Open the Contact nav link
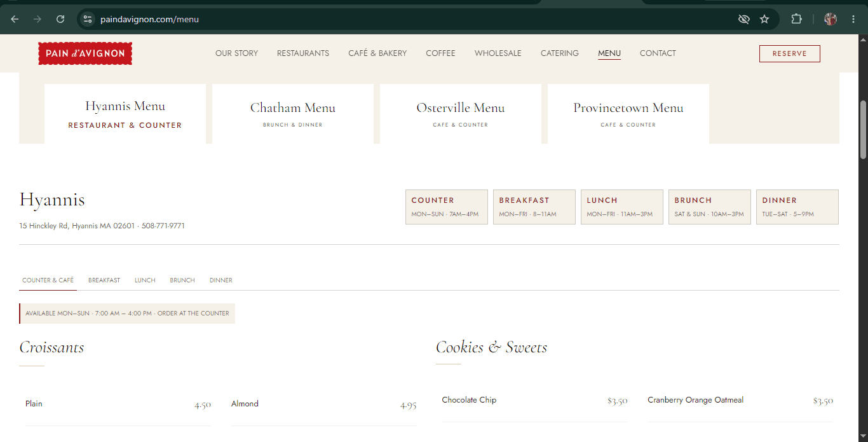Viewport: 868px width, 442px height. 658,53
